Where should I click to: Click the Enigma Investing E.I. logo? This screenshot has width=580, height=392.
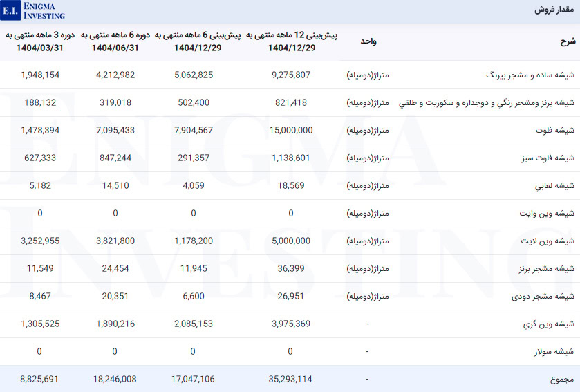[10, 10]
